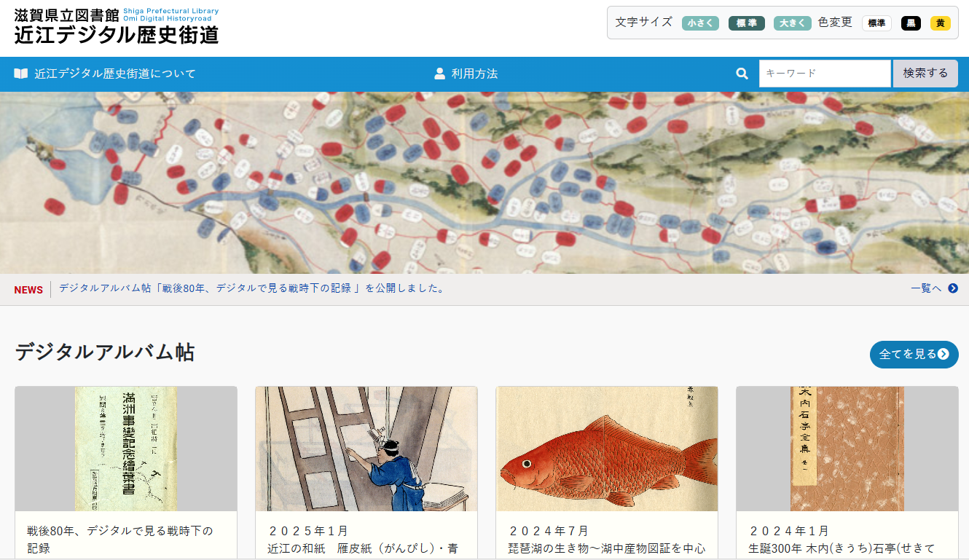Open the 満洲事變記念繪葉書 album thumbnail
This screenshot has height=560, width=969.
pos(126,449)
